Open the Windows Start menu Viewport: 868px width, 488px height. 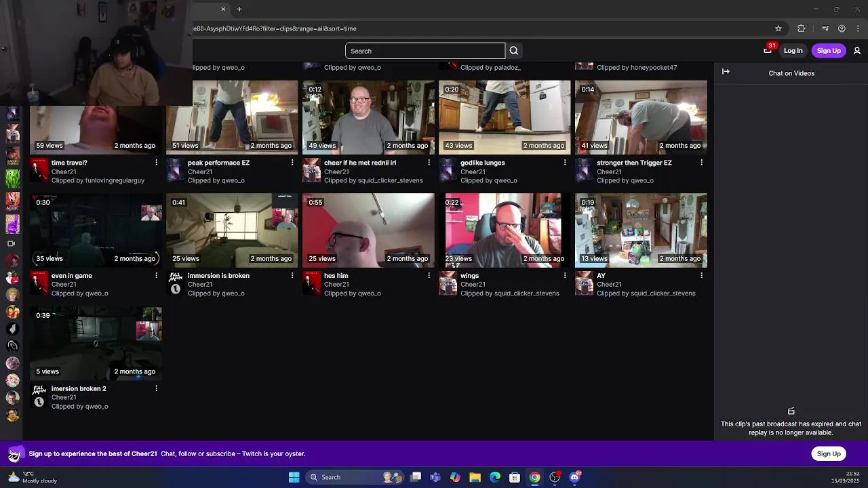pyautogui.click(x=294, y=477)
